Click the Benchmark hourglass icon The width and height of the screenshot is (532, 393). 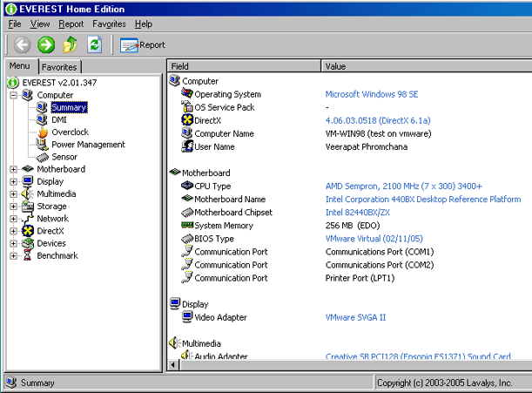pyautogui.click(x=28, y=256)
